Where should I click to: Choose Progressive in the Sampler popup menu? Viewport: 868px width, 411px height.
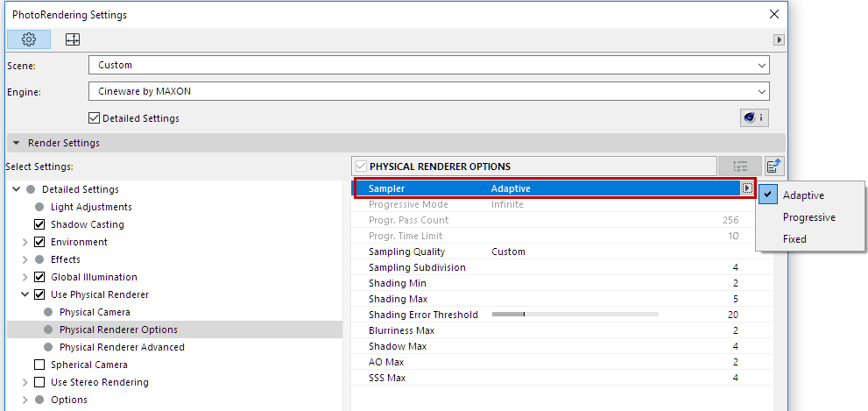click(x=808, y=217)
